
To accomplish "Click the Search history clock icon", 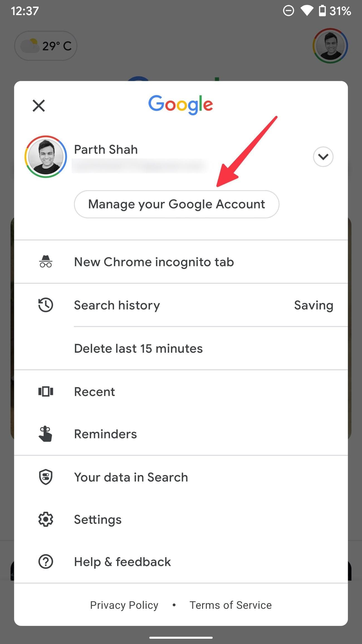I will click(46, 305).
